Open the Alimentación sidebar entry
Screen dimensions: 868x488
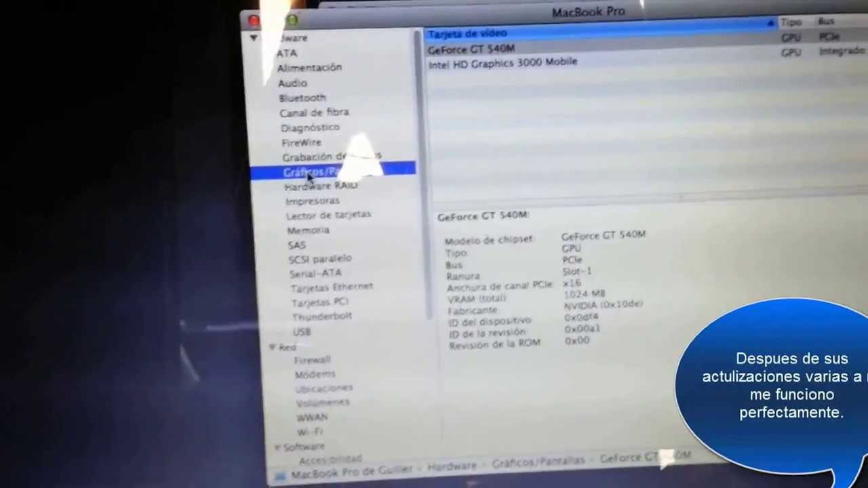[x=309, y=68]
